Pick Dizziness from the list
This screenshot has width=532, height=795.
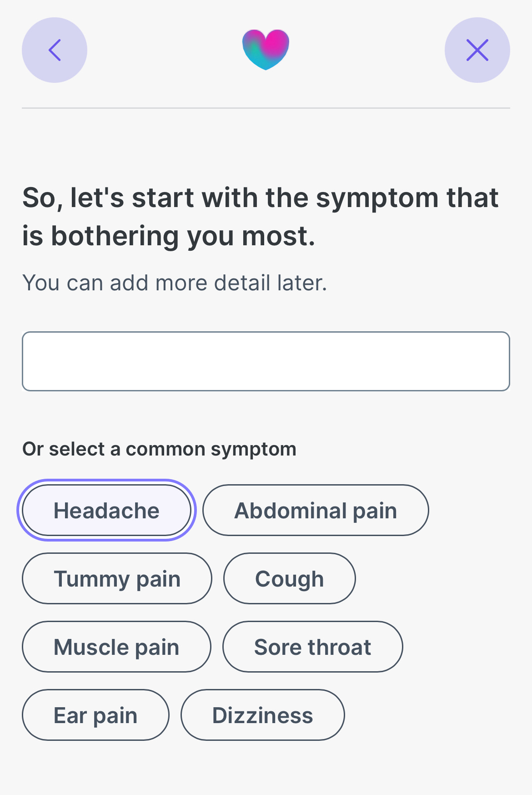tap(262, 715)
